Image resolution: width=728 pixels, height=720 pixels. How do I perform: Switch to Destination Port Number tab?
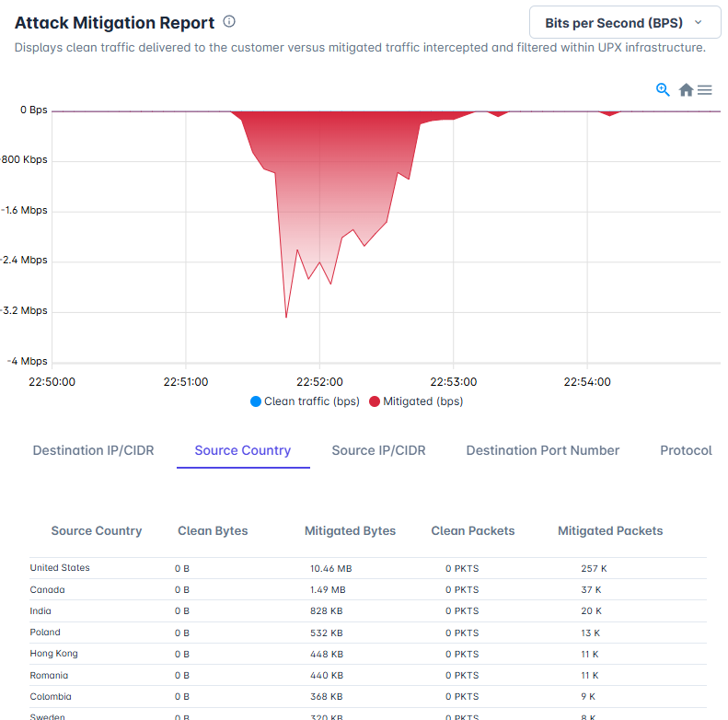[x=543, y=450]
